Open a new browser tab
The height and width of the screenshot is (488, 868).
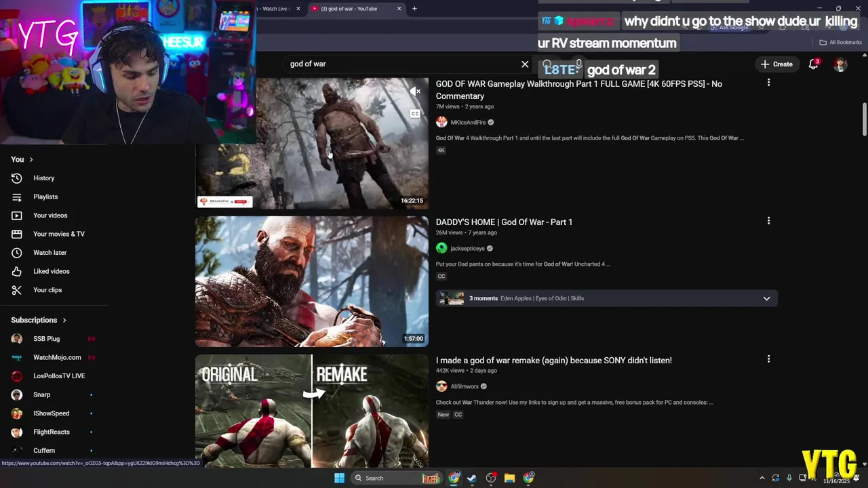pyautogui.click(x=414, y=9)
